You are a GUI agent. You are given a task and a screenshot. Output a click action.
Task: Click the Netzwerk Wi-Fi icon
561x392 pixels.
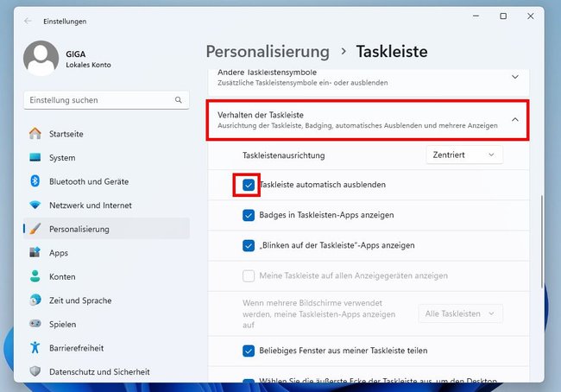(x=35, y=205)
